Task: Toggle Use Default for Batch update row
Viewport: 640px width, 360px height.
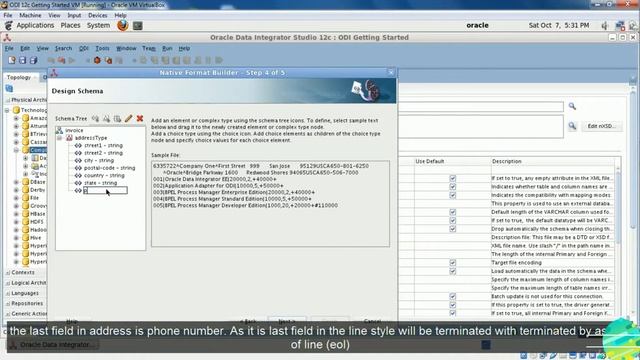Action: (x=453, y=296)
